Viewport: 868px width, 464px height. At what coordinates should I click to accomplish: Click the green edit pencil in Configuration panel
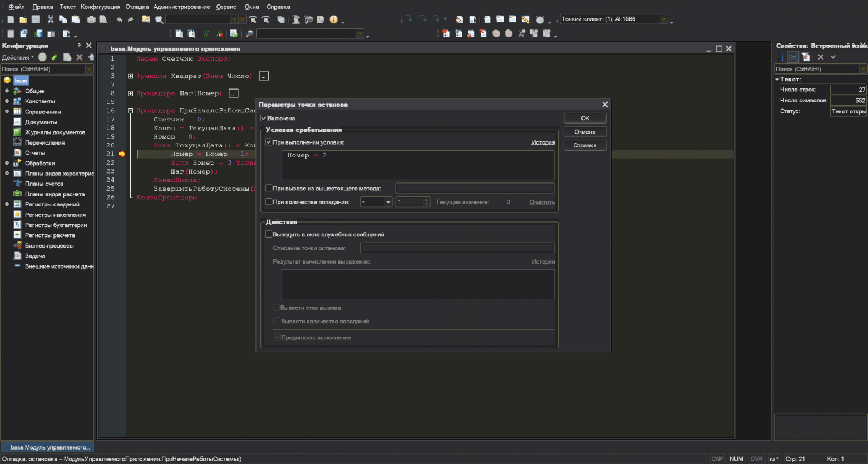coord(55,57)
